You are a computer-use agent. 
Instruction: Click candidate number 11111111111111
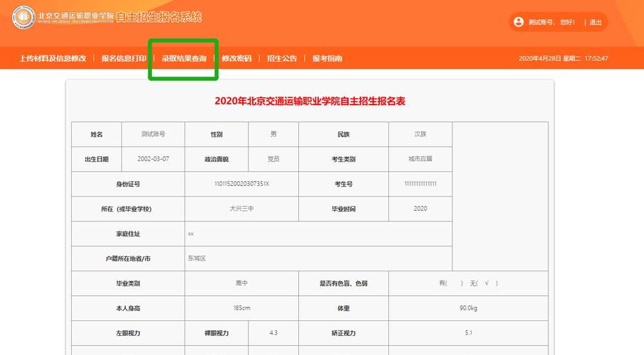coord(420,184)
